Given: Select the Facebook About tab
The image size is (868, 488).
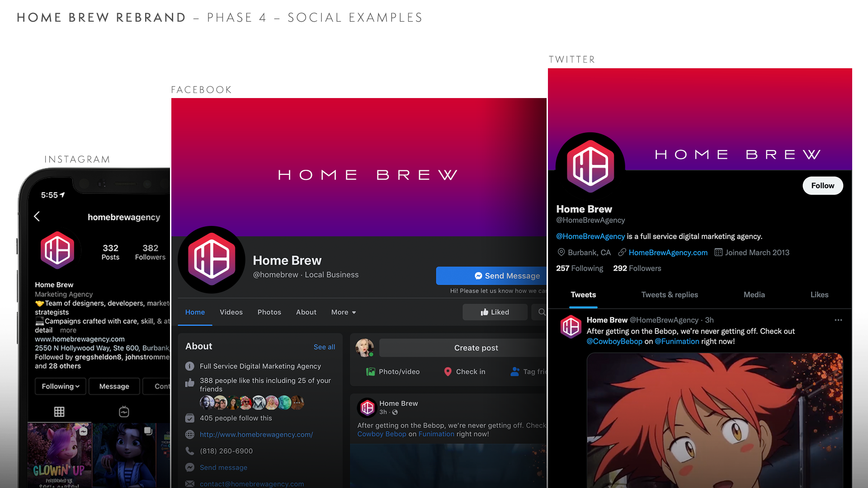Looking at the screenshot, I should tap(306, 312).
